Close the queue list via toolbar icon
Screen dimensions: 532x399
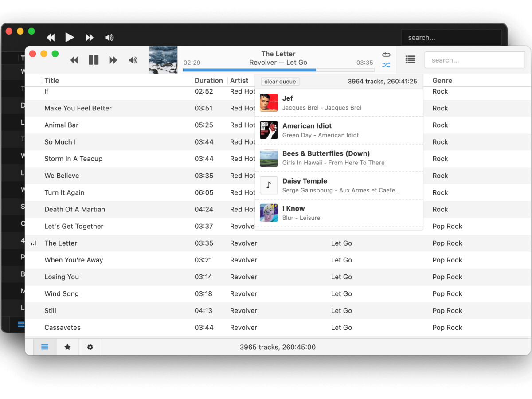click(411, 59)
